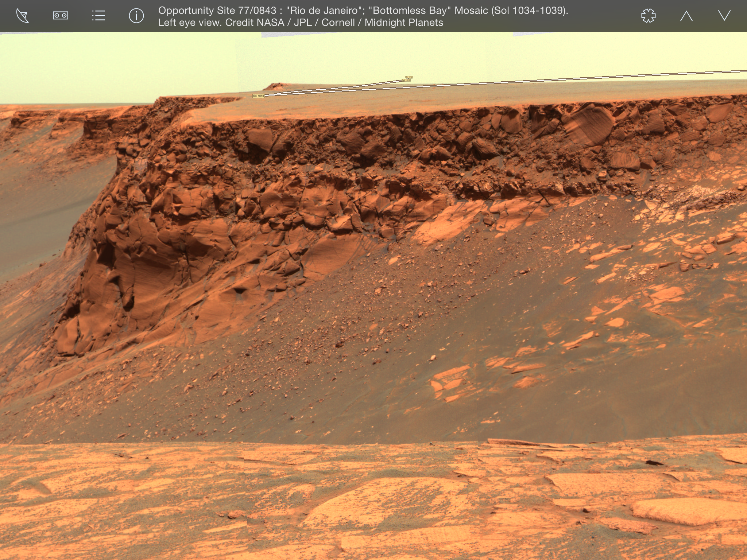Tap the dark small rock in right foreground
Image resolution: width=747 pixels, height=560 pixels.
click(654, 463)
